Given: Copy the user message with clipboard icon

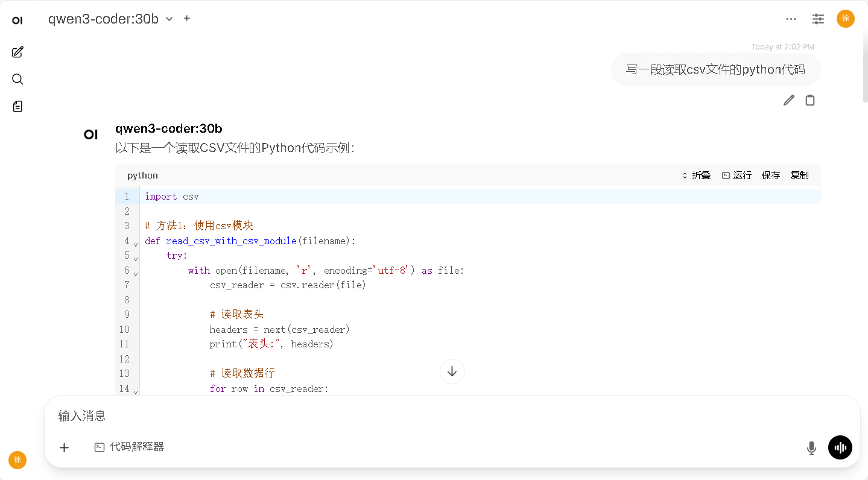Looking at the screenshot, I should 810,101.
